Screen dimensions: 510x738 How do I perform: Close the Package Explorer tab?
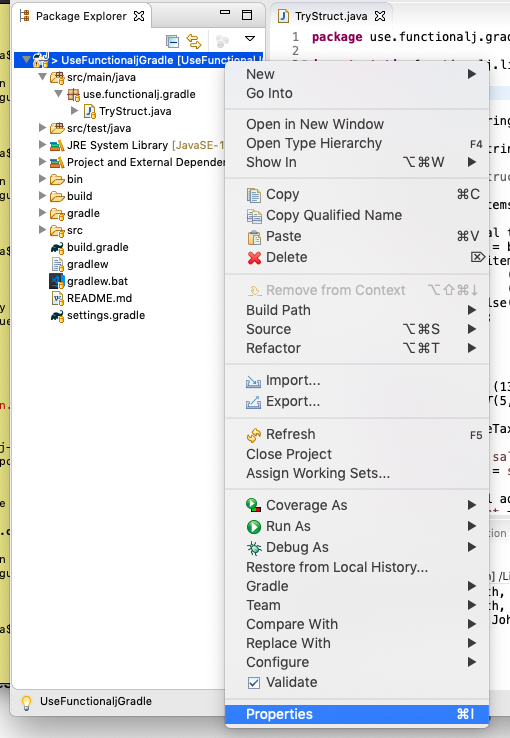point(139,16)
